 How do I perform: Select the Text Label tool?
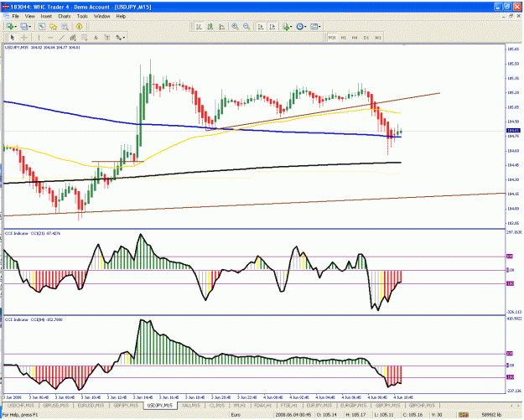pyautogui.click(x=107, y=38)
